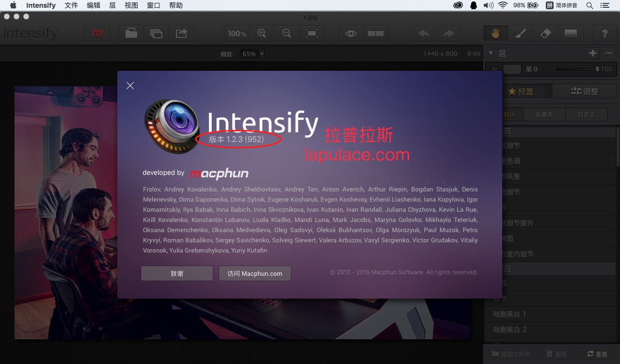Select the 收藏夹 favorites tab
Screen dimensions: 620x364
coord(544,115)
